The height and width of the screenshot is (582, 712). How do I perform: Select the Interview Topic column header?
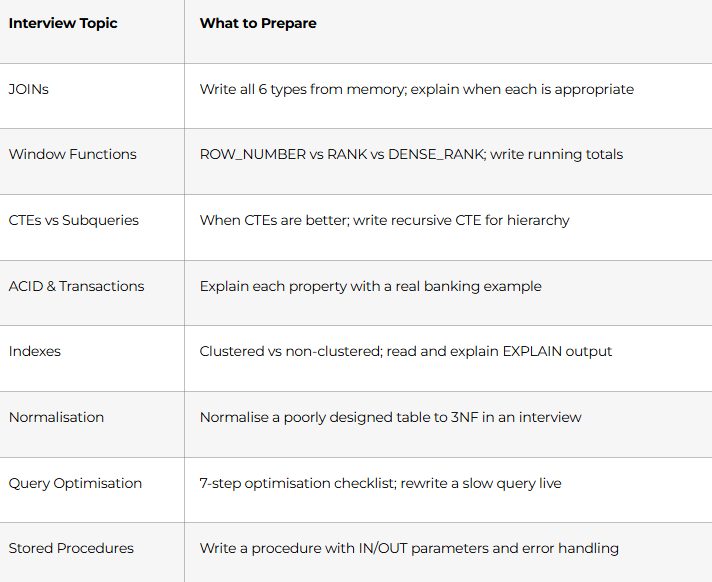[63, 23]
